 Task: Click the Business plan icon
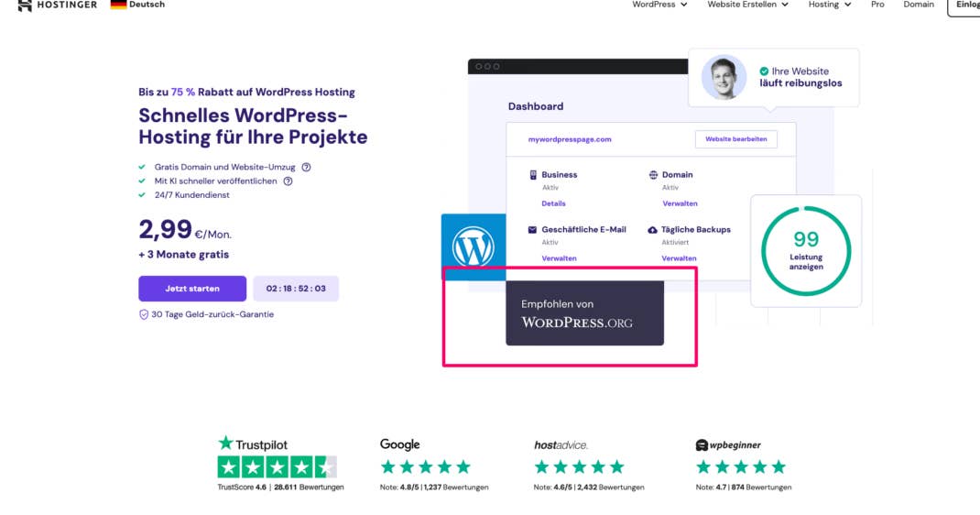[x=533, y=175]
